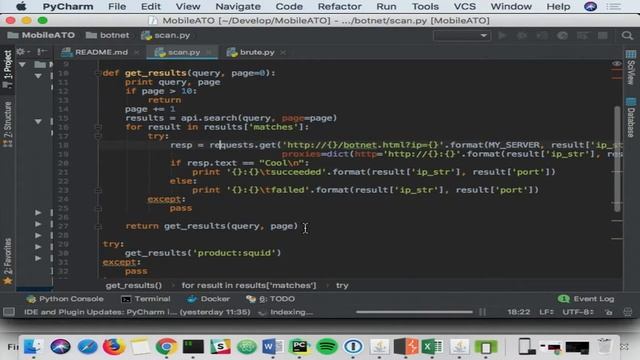
Task: Fold the for loop at line 16
Action: click(x=98, y=127)
